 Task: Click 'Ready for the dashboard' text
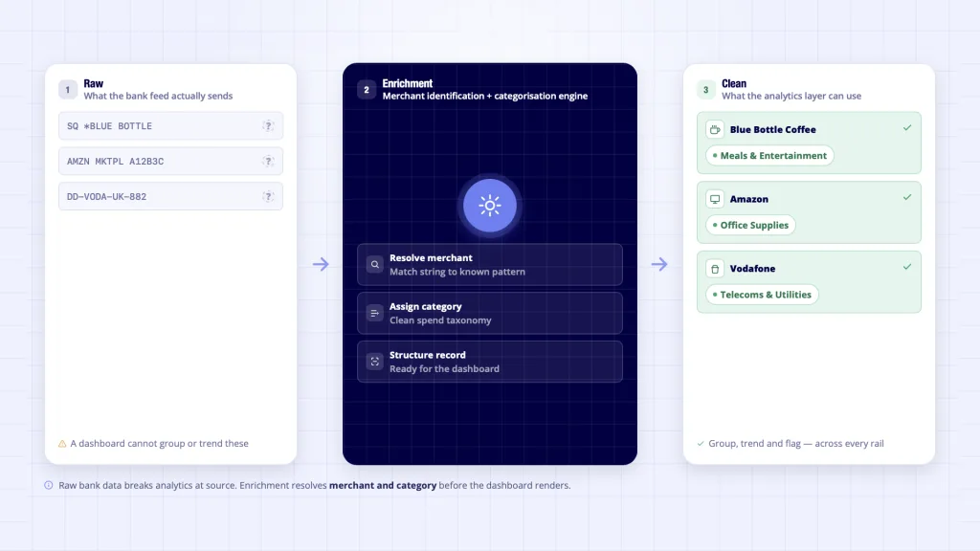[444, 369]
